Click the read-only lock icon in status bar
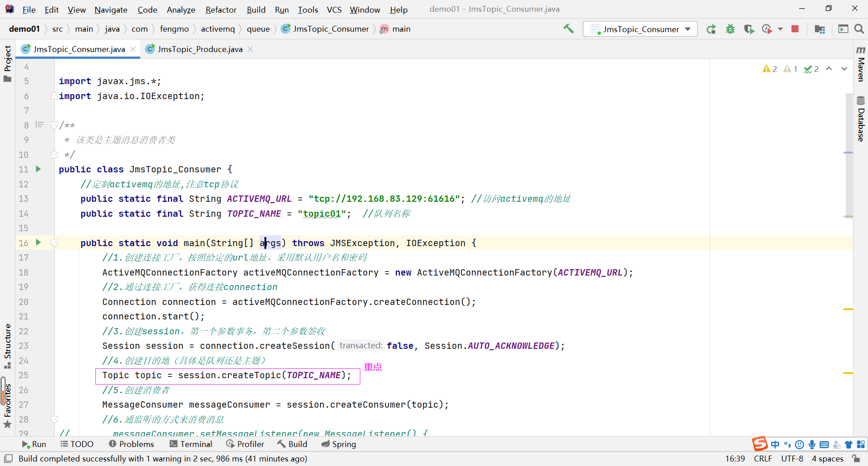The height and width of the screenshot is (466, 868). [856, 458]
